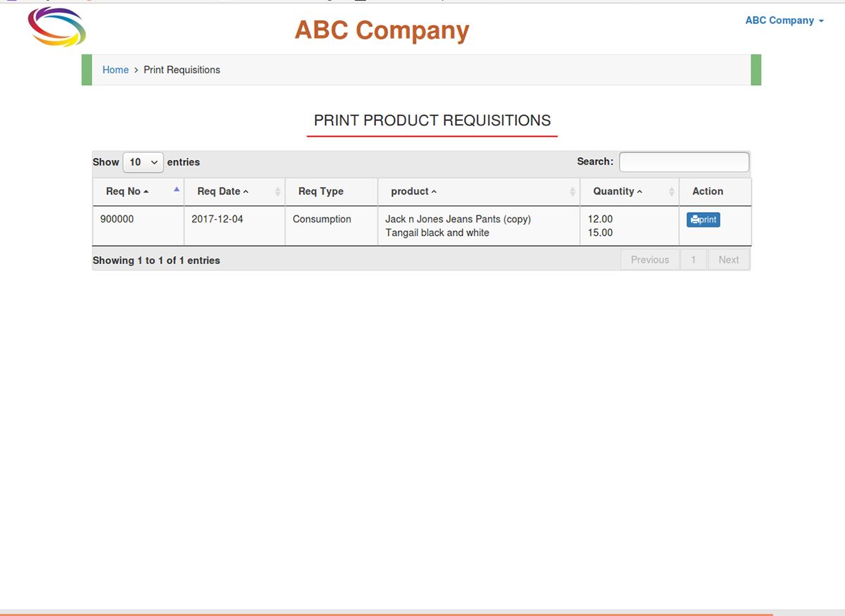This screenshot has width=845, height=616.
Task: Click the colorful swirl company logo
Action: 57,27
